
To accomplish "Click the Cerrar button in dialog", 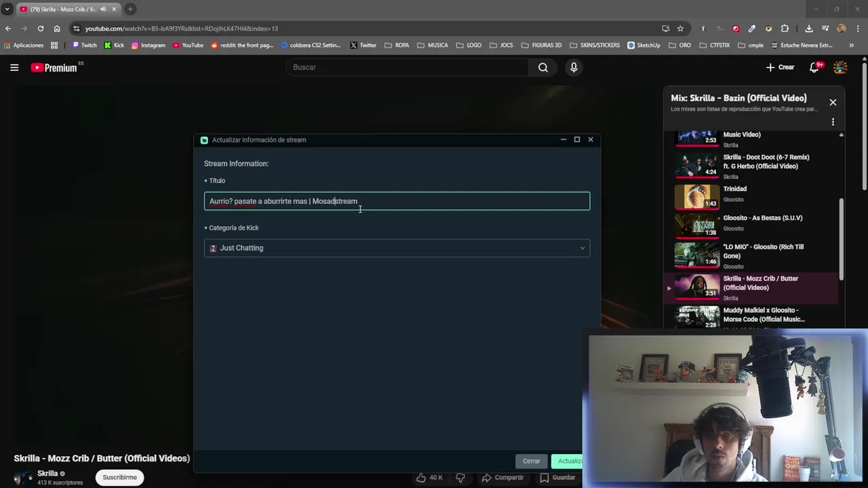I will pos(531,461).
